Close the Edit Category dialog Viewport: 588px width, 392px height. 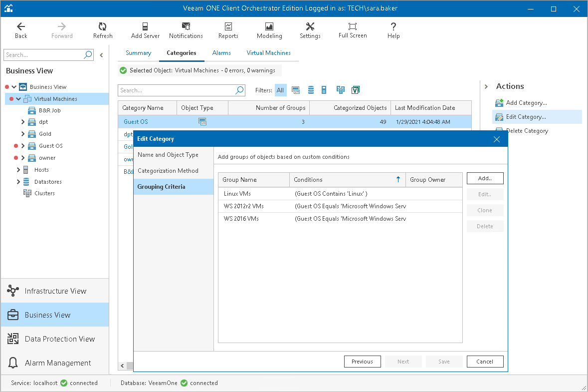[497, 139]
